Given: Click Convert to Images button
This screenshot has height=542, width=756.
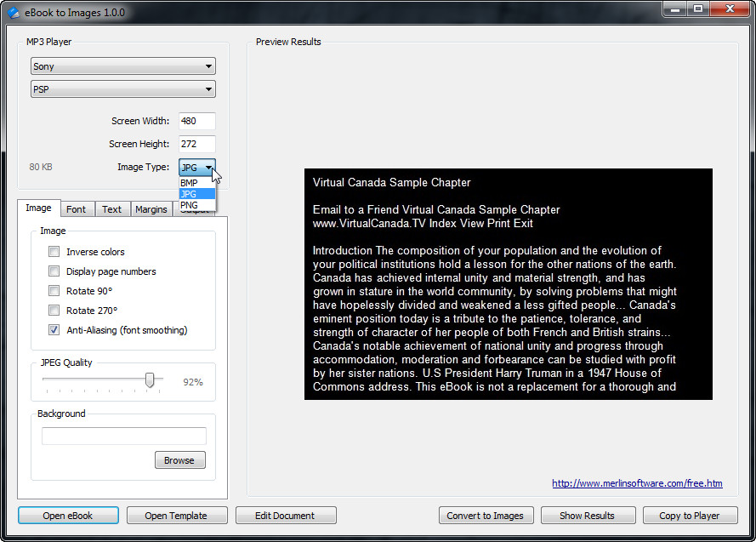Looking at the screenshot, I should [x=486, y=516].
